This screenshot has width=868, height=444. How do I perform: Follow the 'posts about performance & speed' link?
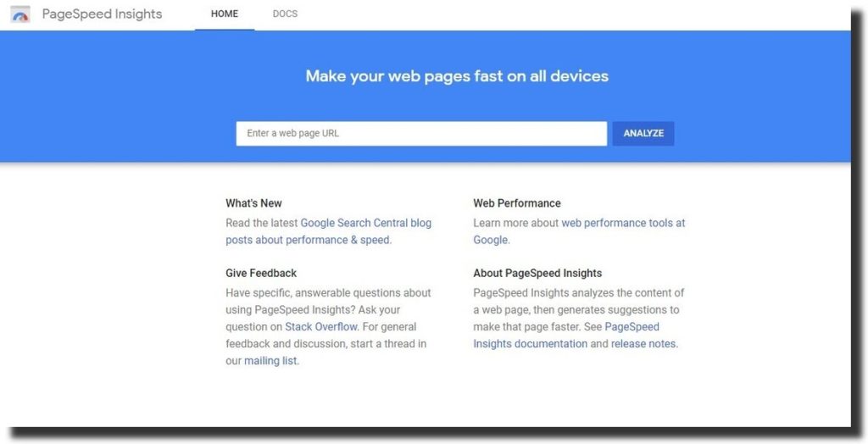[307, 241]
